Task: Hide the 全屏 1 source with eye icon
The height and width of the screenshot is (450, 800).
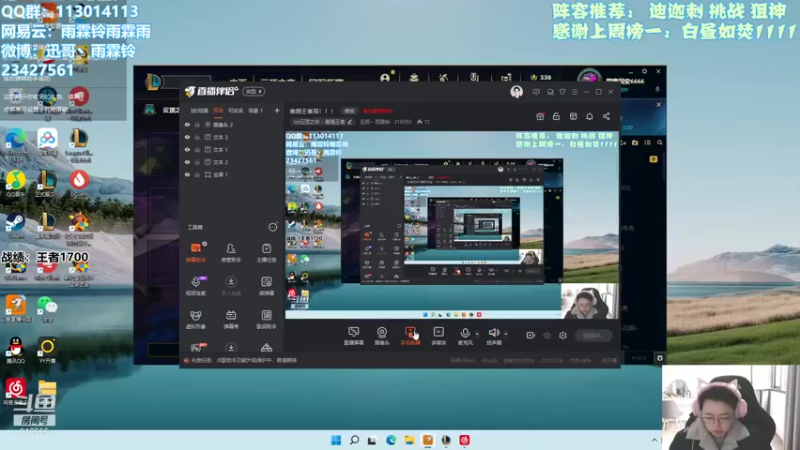Action: click(187, 174)
